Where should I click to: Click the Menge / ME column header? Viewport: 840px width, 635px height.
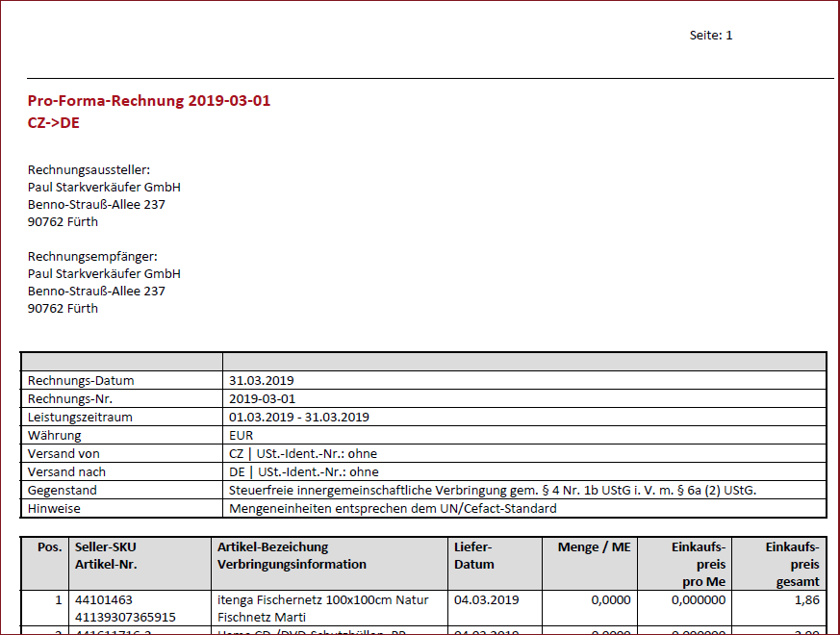click(x=594, y=547)
